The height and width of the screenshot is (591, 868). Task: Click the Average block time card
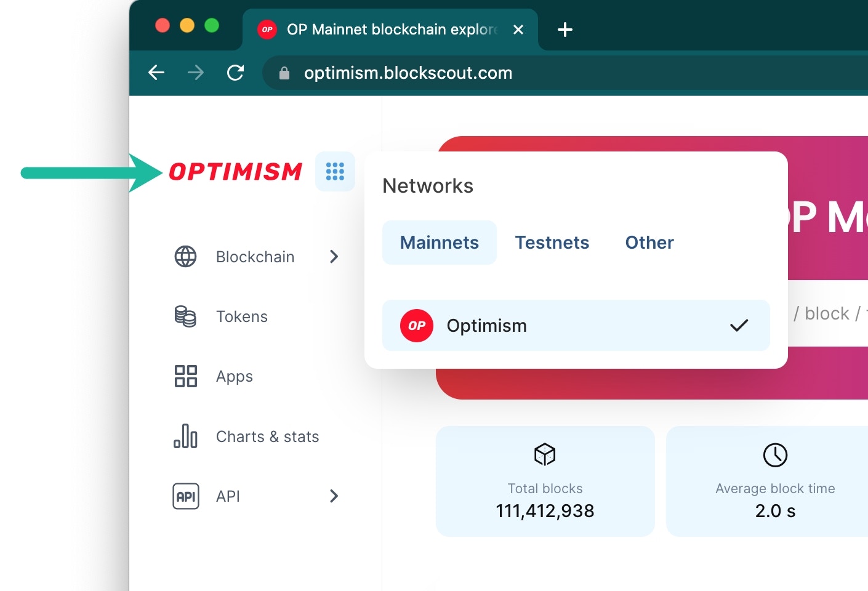pos(767,481)
